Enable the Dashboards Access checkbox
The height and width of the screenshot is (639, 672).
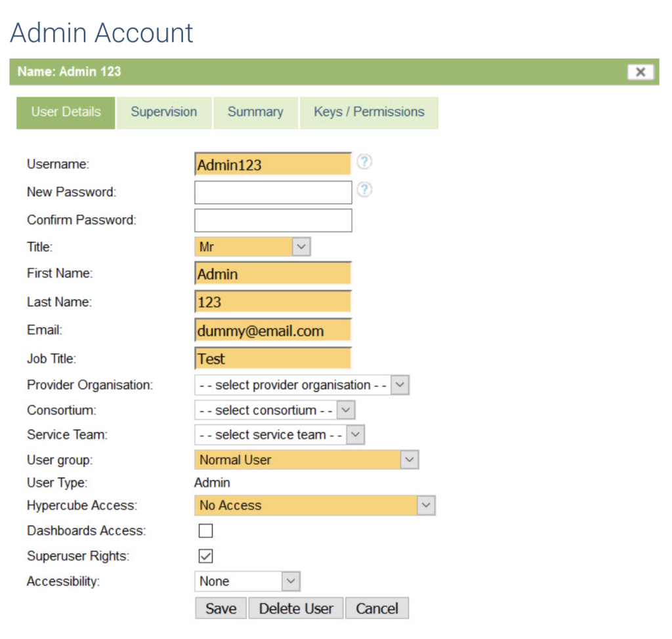(x=205, y=531)
